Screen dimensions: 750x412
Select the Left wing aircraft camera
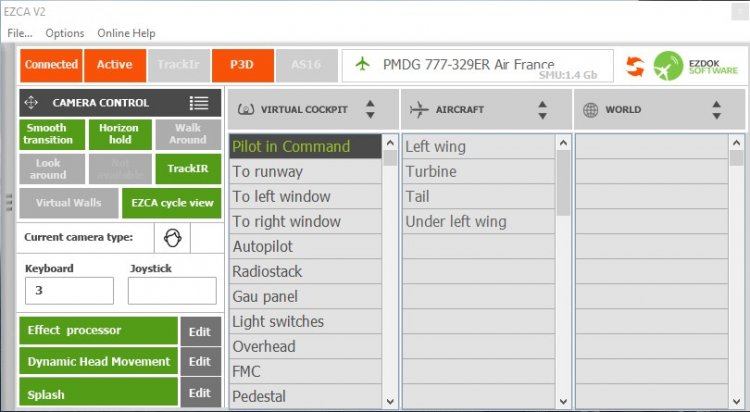click(x=478, y=146)
